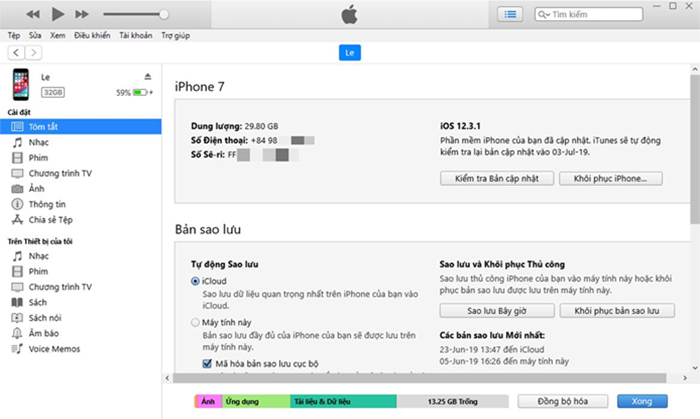Image resolution: width=700 pixels, height=419 pixels.
Task: Select the Máy tính này radio button
Action: pyautogui.click(x=195, y=322)
